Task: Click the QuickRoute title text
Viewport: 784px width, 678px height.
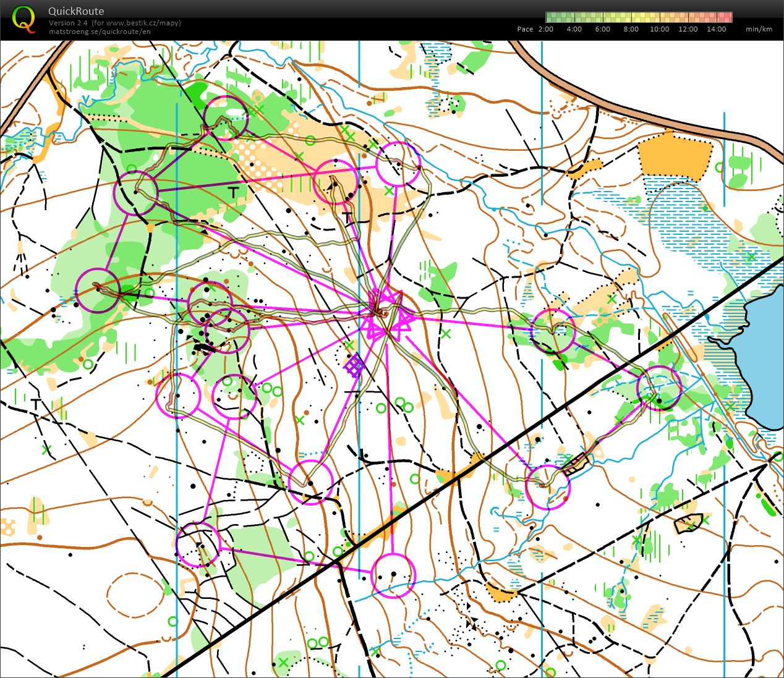Action: 76,11
